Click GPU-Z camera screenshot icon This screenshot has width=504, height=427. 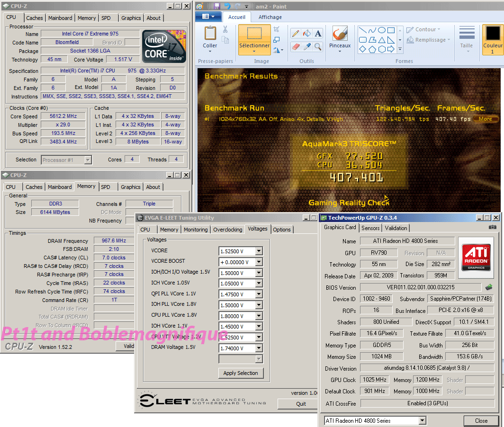coord(493,227)
